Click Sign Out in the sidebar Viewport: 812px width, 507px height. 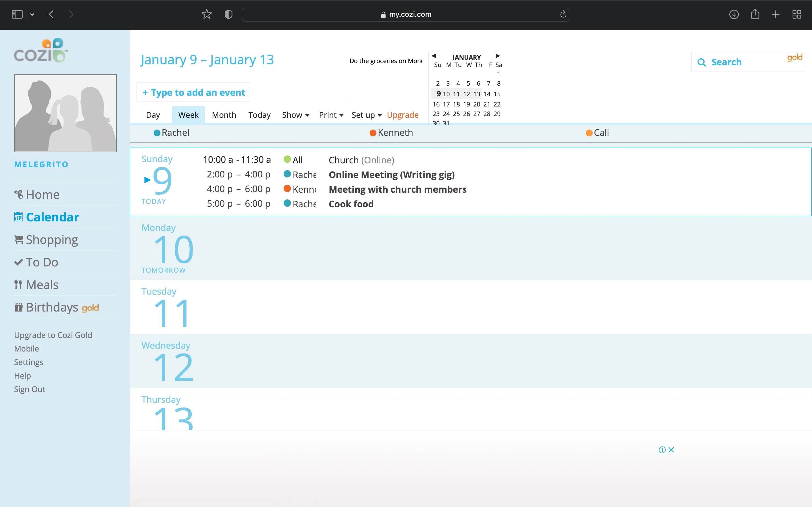tap(29, 389)
